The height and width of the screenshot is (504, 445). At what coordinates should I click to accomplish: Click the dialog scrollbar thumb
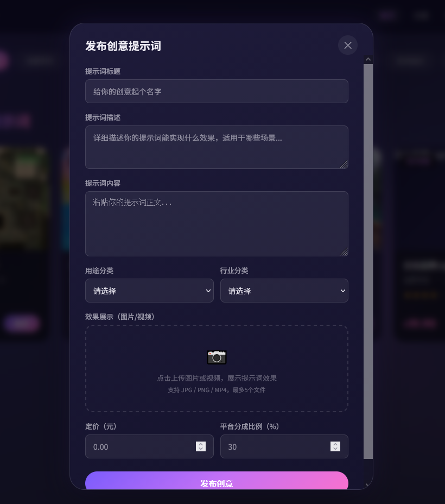pyautogui.click(x=368, y=261)
